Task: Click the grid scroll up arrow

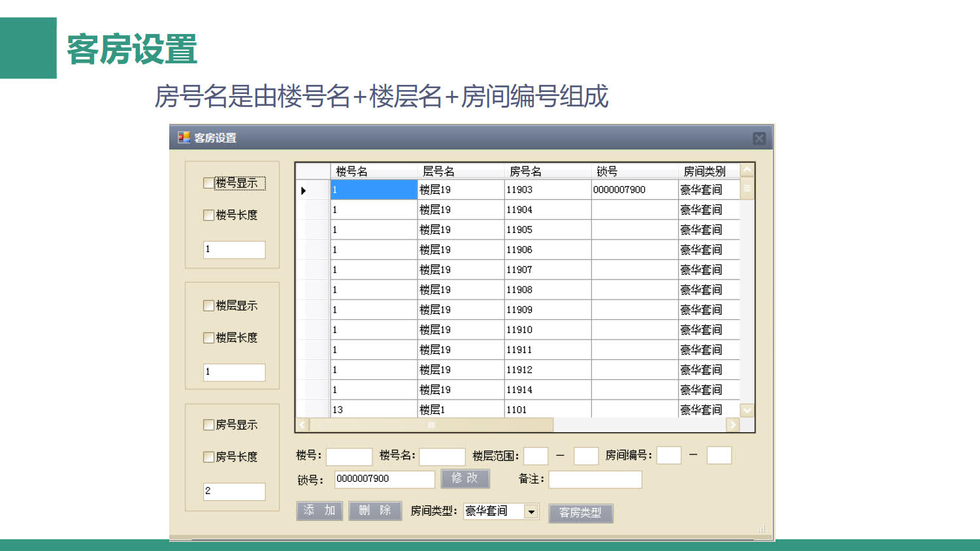Action: tap(747, 170)
